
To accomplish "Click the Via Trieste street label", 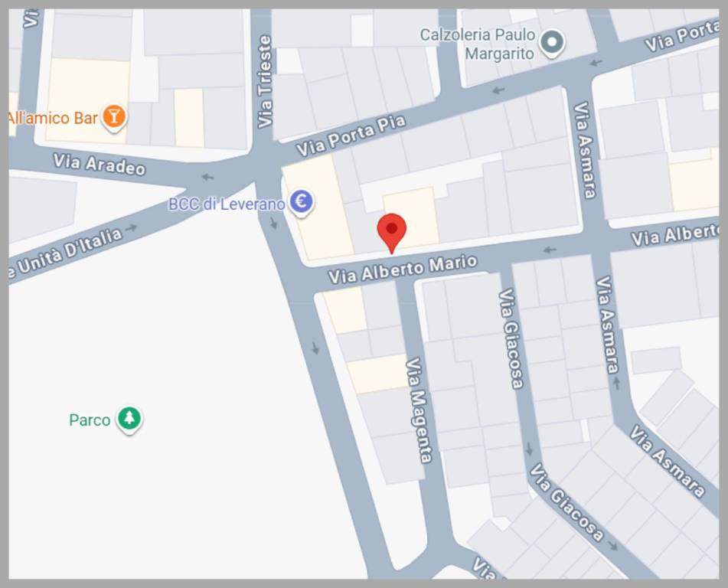I will [x=265, y=81].
